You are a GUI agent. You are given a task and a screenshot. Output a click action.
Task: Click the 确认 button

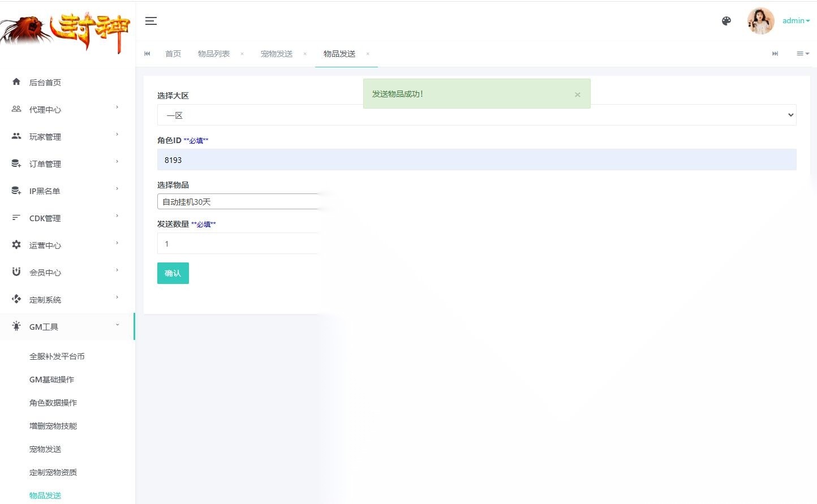pos(173,273)
